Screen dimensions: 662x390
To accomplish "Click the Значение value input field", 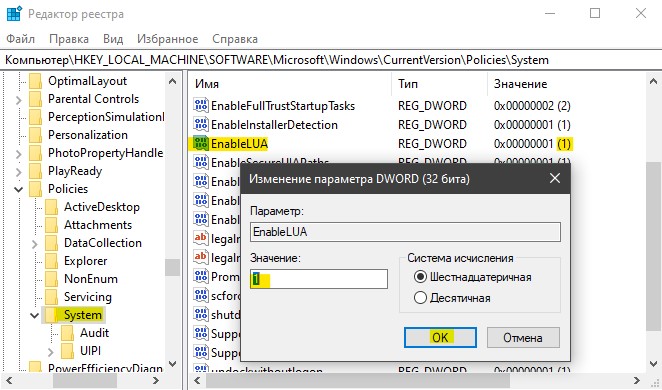I will (319, 279).
